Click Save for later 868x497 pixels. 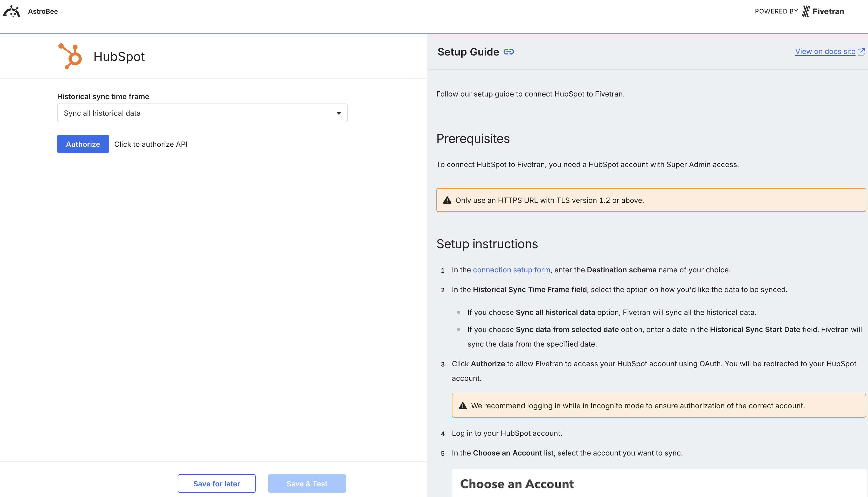coord(216,483)
